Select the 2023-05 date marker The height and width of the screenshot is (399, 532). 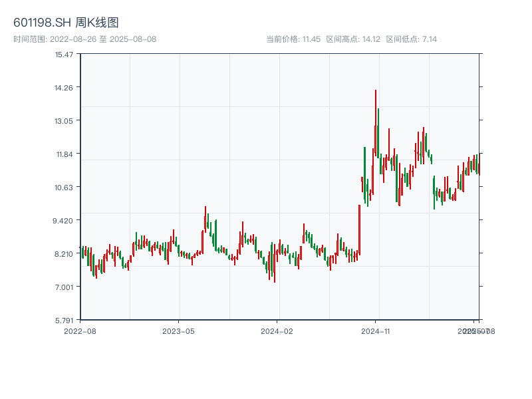[x=178, y=331]
